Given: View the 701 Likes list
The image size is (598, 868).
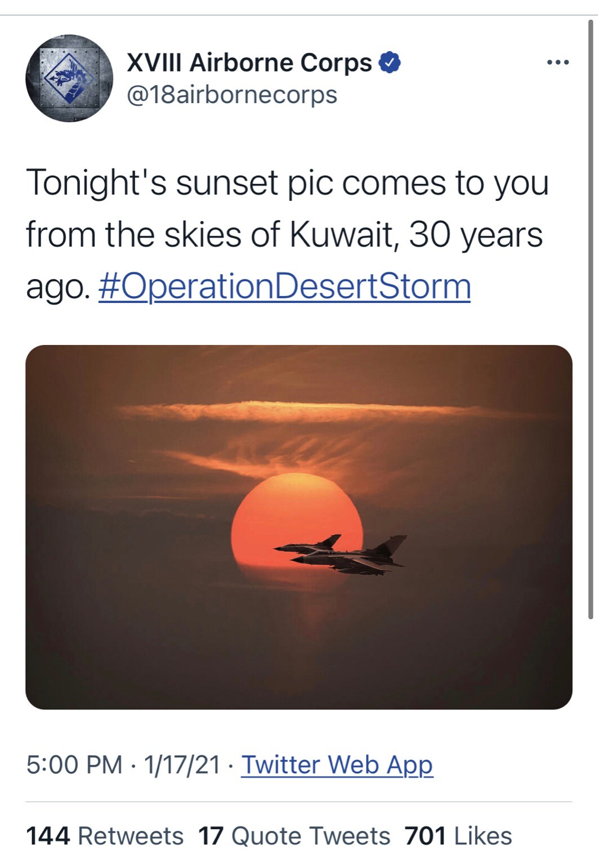Looking at the screenshot, I should [x=458, y=836].
